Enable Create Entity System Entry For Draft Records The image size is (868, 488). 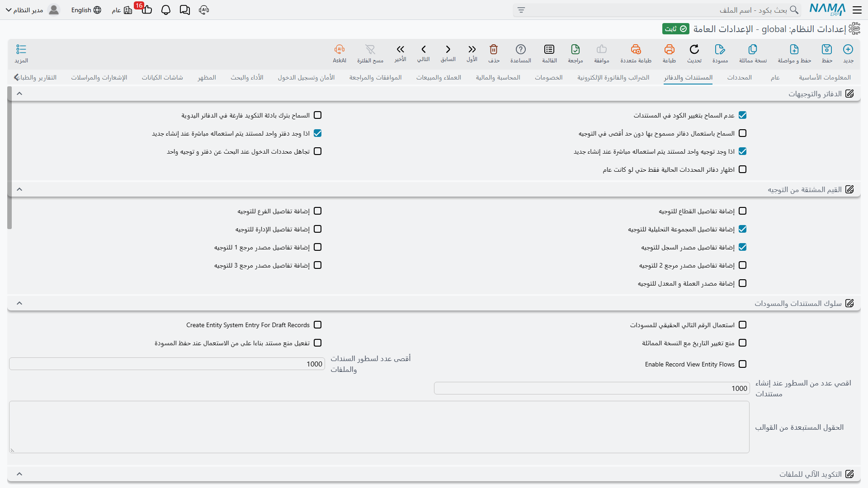click(x=317, y=325)
